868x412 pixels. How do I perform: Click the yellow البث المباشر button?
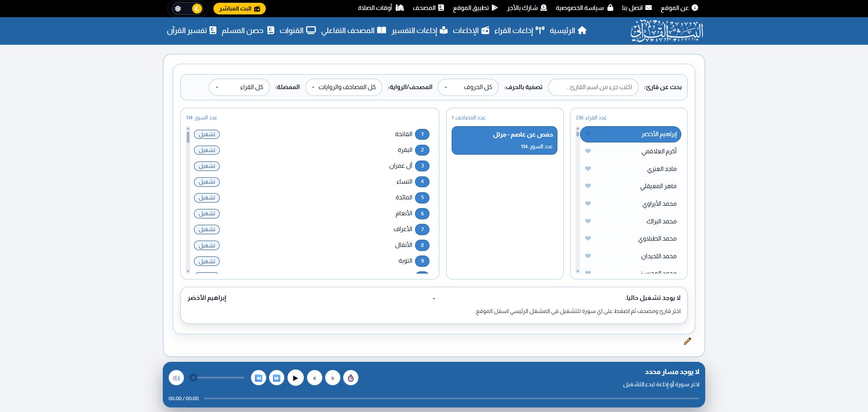point(239,9)
